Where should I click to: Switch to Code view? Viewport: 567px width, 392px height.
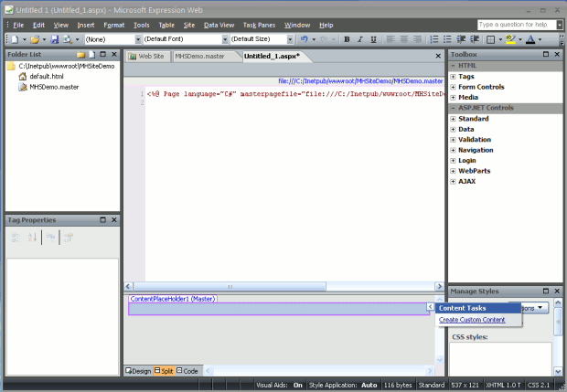pyautogui.click(x=187, y=371)
